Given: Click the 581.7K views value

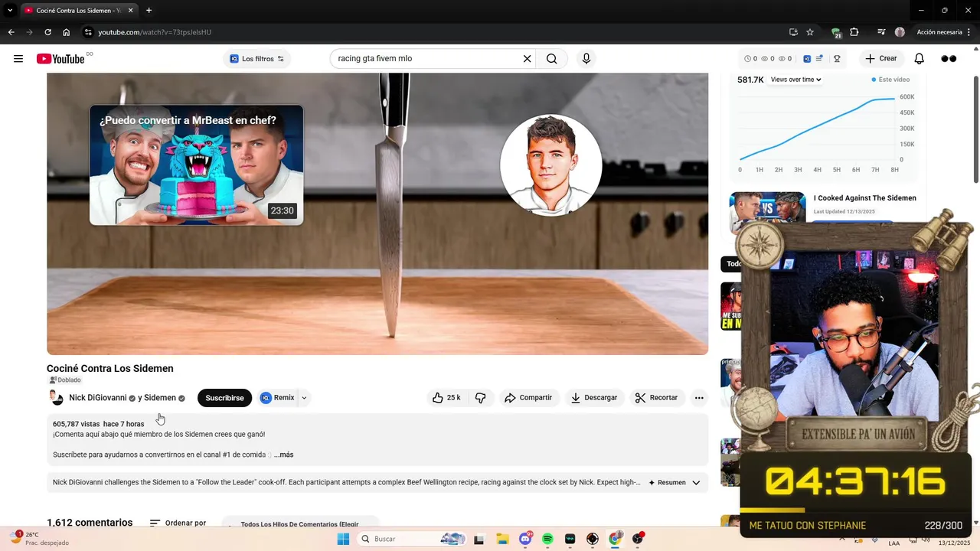Looking at the screenshot, I should [750, 80].
